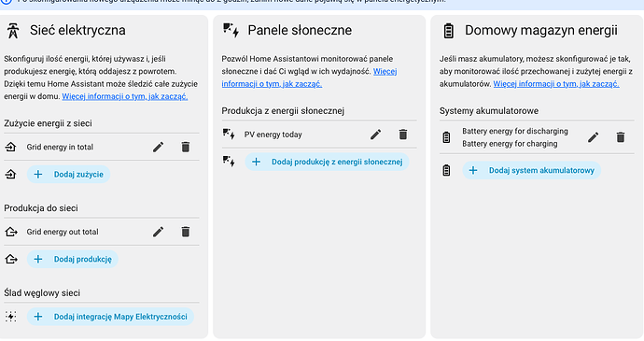This screenshot has width=644, height=341.
Task: Delete the battery system entry
Action: 621,137
